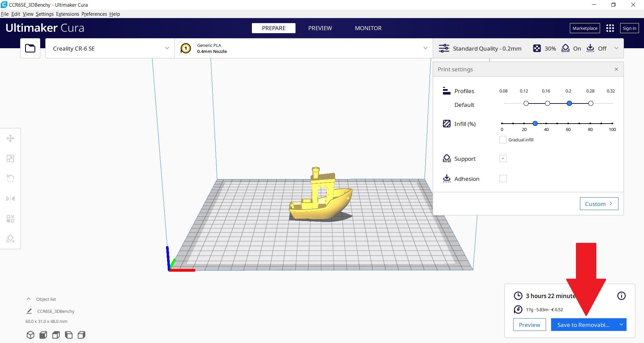Open Save to Removable dropdown arrow
The height and width of the screenshot is (343, 644).
[621, 325]
